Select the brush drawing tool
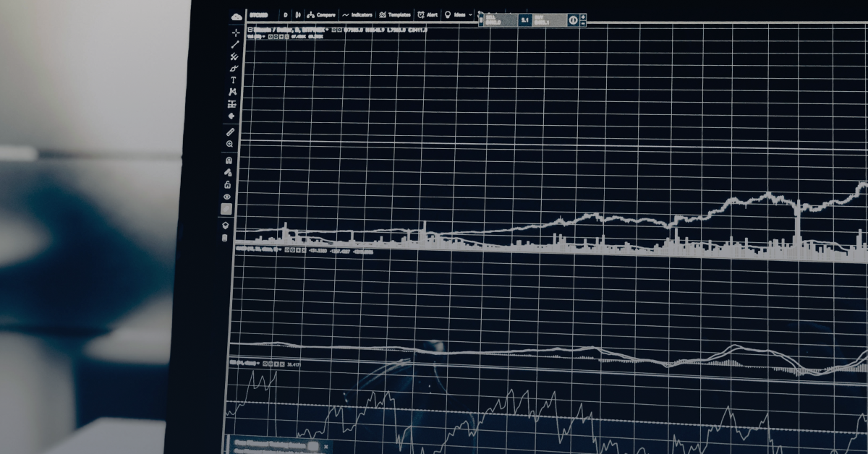This screenshot has width=868, height=454. coord(234,68)
